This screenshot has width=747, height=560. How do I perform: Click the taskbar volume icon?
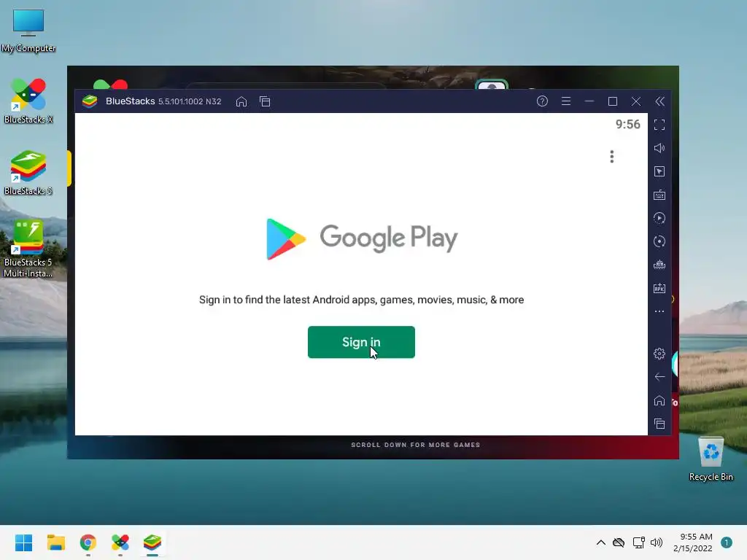coord(657,542)
